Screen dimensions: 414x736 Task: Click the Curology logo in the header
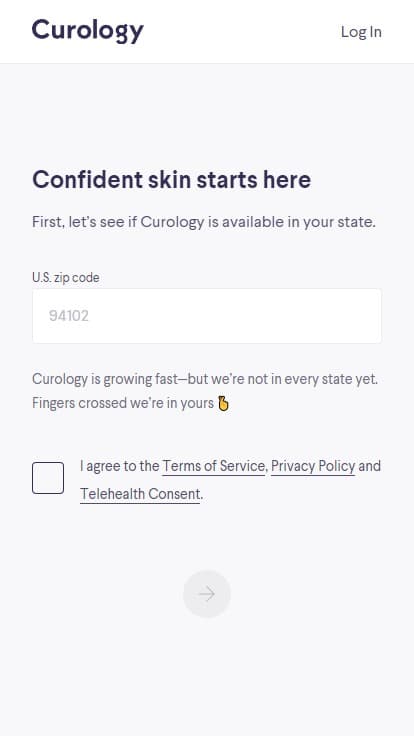click(87, 31)
